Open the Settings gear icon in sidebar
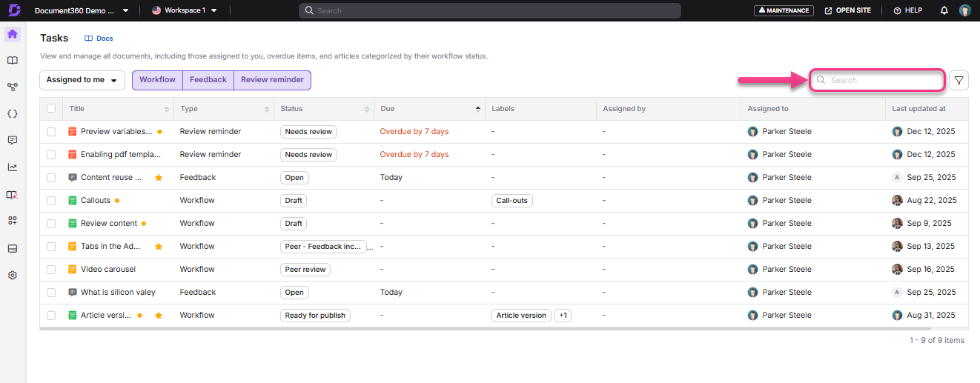The width and height of the screenshot is (980, 383). tap(13, 275)
